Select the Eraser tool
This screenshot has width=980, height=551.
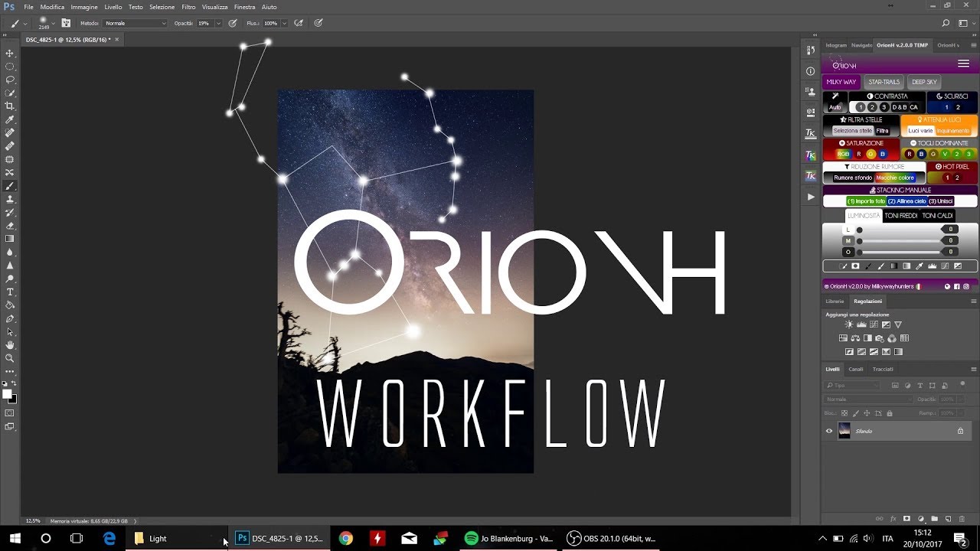pyautogui.click(x=10, y=226)
